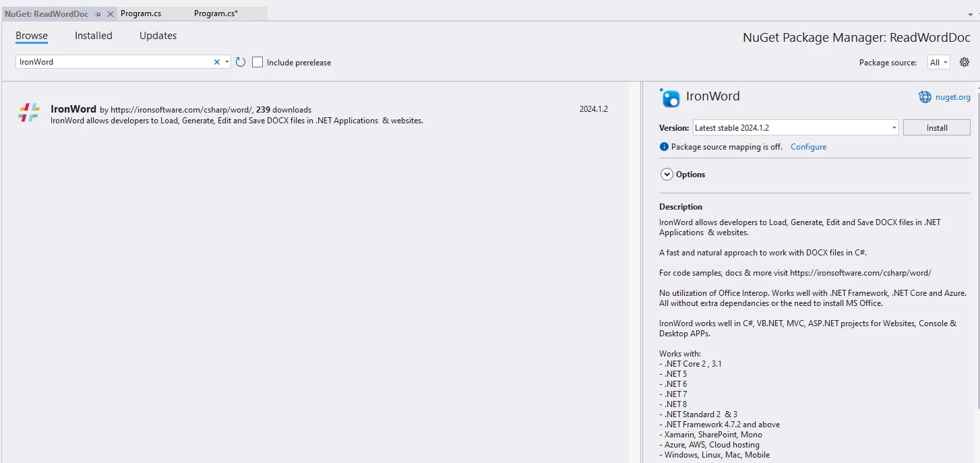Screen dimensions: 980x463
Task: Click the IronWord package logo in results
Action: pyautogui.click(x=29, y=113)
